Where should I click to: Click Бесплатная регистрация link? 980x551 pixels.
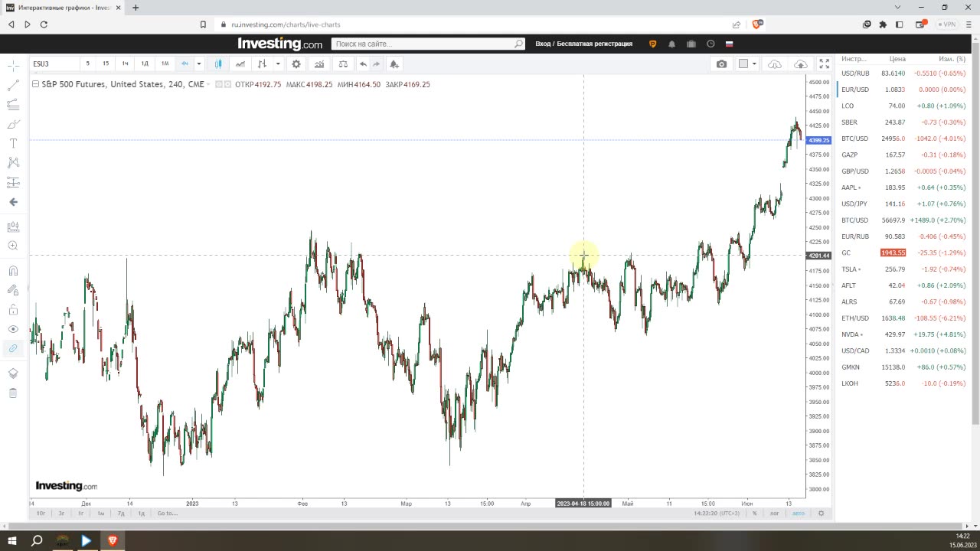click(x=595, y=44)
